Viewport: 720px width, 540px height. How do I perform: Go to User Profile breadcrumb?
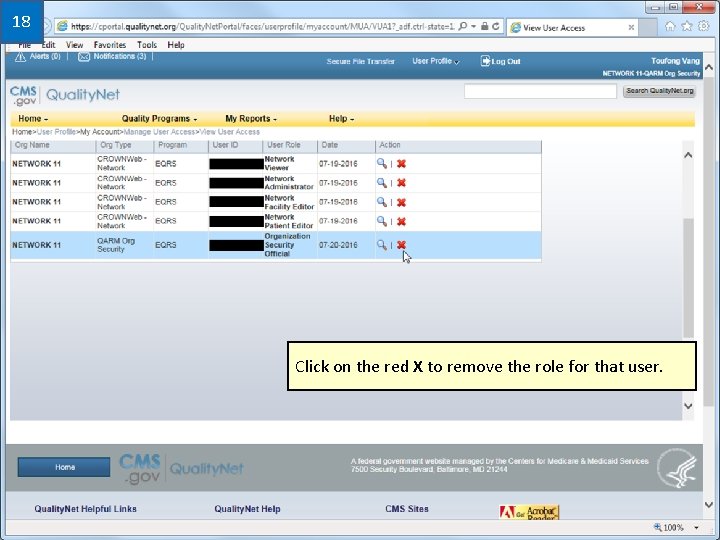pyautogui.click(x=56, y=132)
